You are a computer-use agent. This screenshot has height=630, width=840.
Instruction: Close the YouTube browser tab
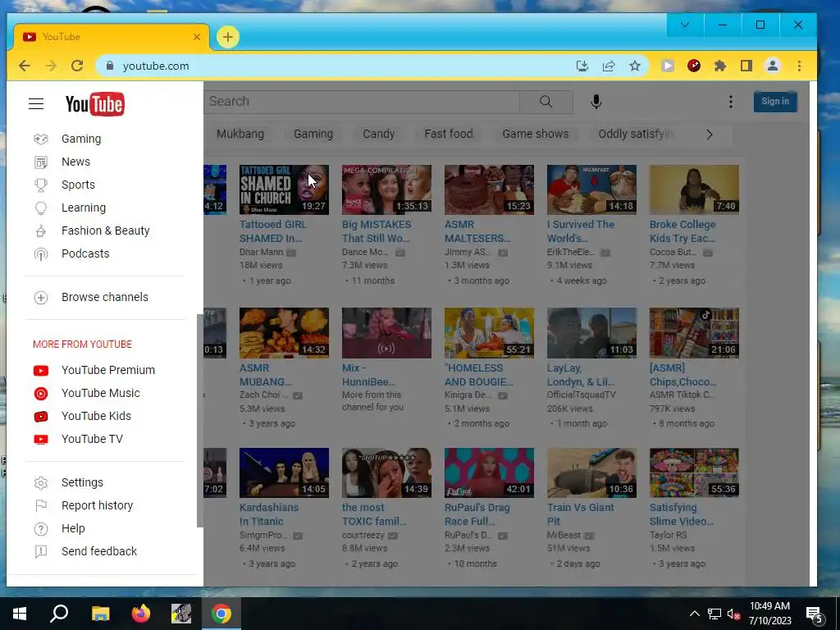click(197, 37)
